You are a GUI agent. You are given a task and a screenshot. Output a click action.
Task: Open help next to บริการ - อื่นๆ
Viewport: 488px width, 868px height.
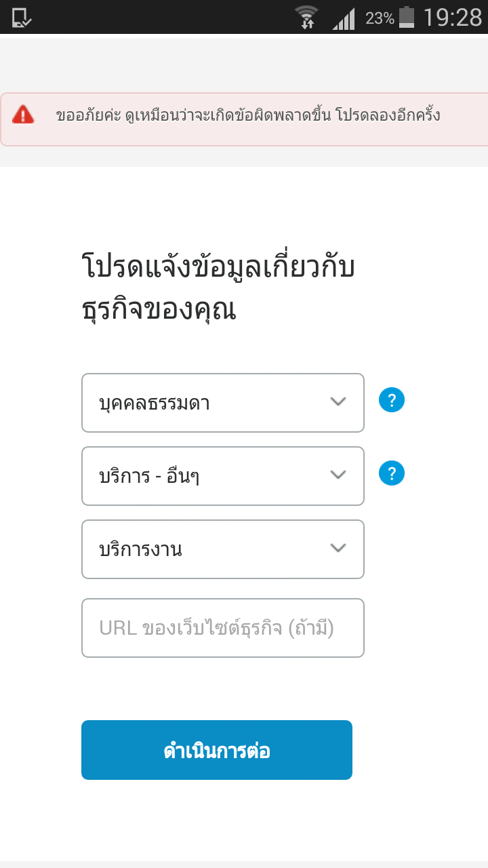pos(392,473)
